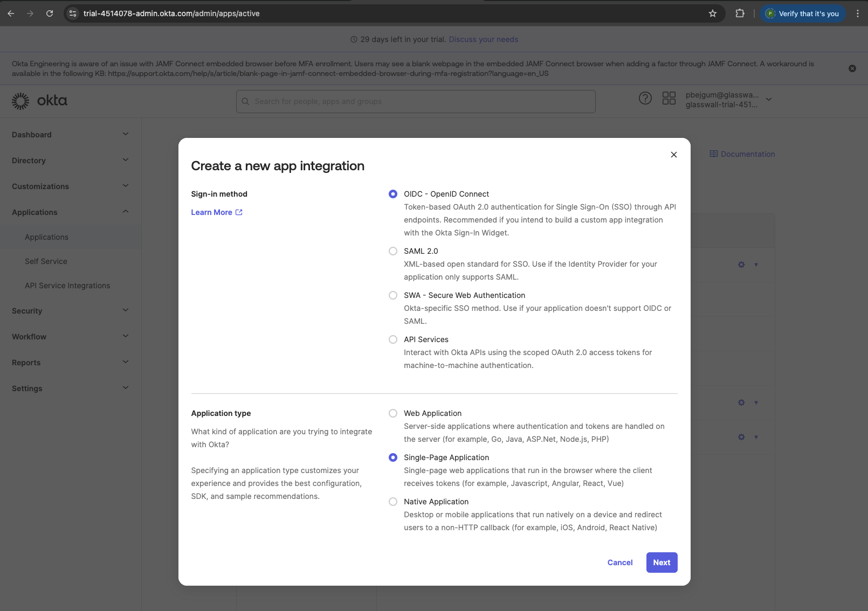The width and height of the screenshot is (868, 611).
Task: Click the Okta logo icon
Action: point(20,101)
